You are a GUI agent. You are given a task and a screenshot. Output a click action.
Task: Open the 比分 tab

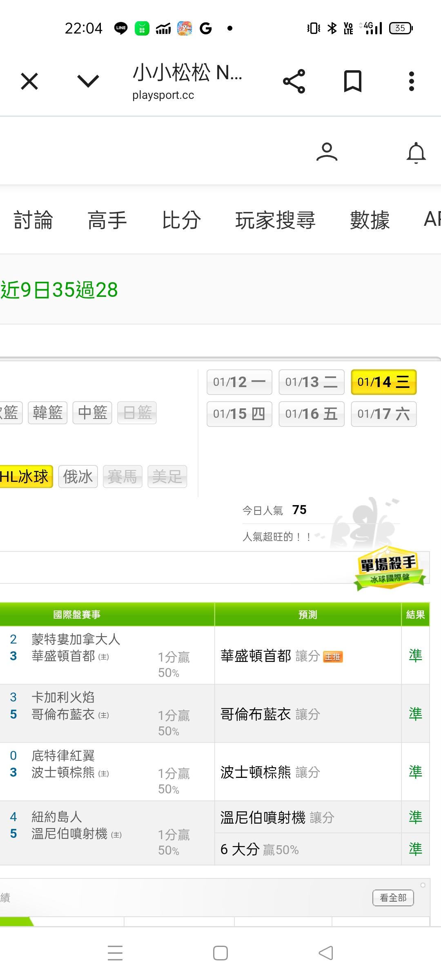point(181,220)
